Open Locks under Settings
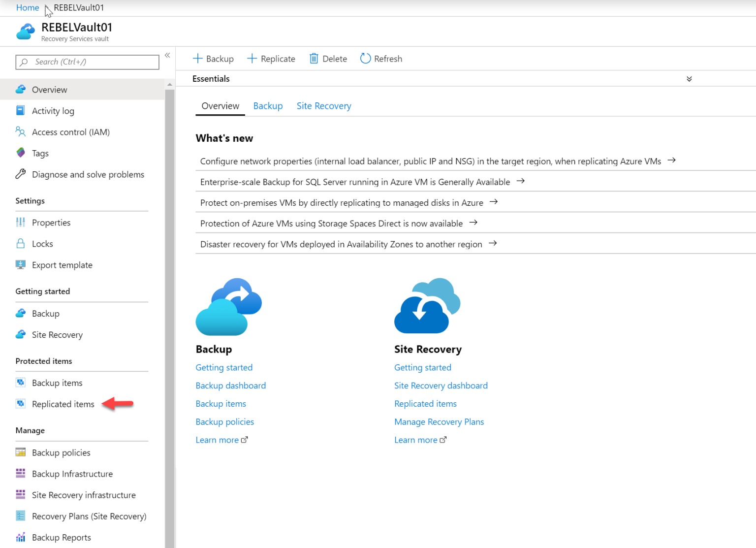756x548 pixels. coord(42,244)
